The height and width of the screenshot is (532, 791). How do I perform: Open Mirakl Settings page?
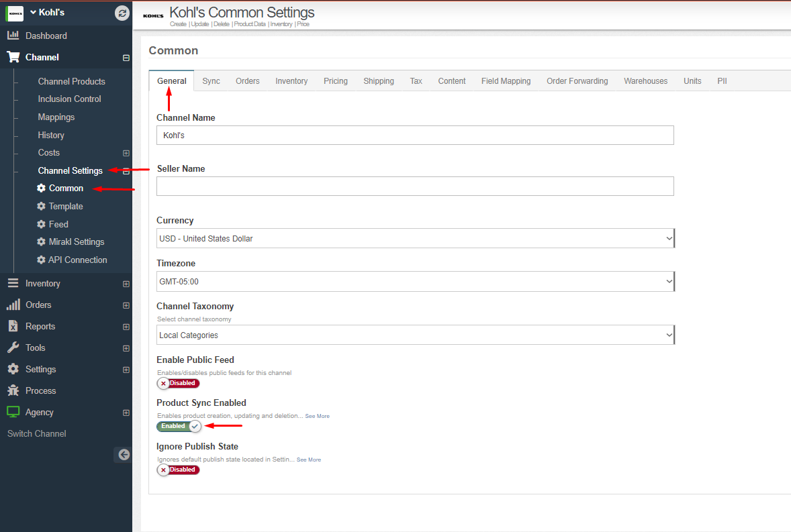pyautogui.click(x=77, y=242)
